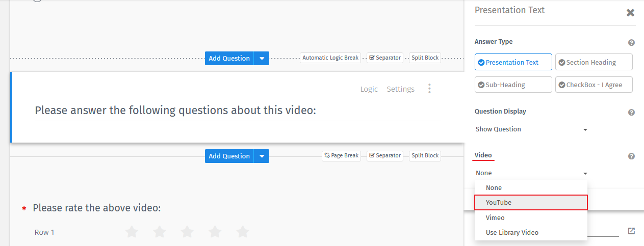Choose Vimeo from the video list
Image resolution: width=644 pixels, height=246 pixels.
pyautogui.click(x=530, y=217)
